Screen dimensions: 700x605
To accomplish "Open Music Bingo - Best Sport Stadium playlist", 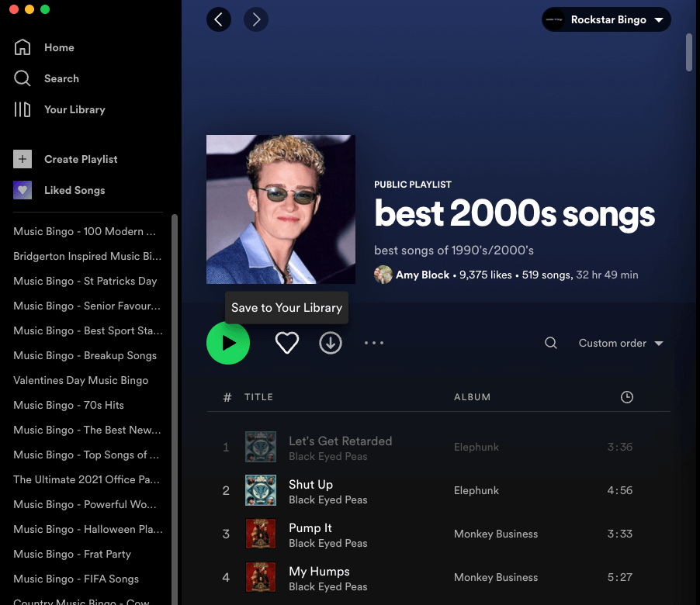I will (x=88, y=330).
